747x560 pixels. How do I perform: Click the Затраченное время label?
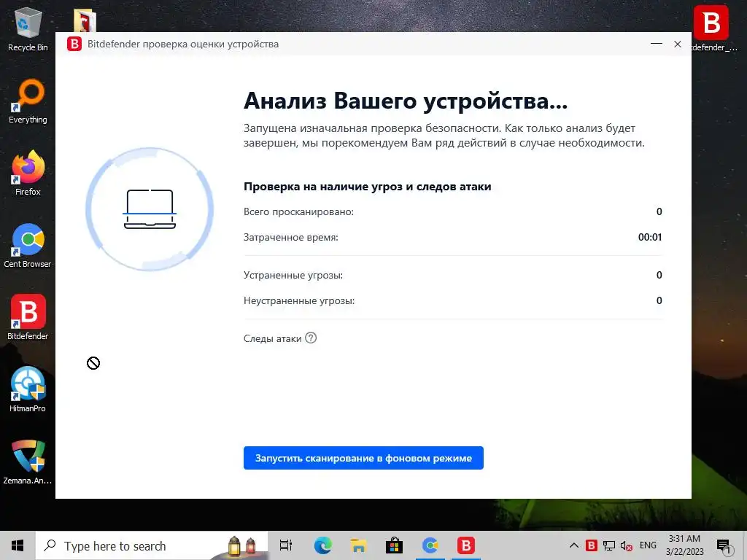[290, 237]
